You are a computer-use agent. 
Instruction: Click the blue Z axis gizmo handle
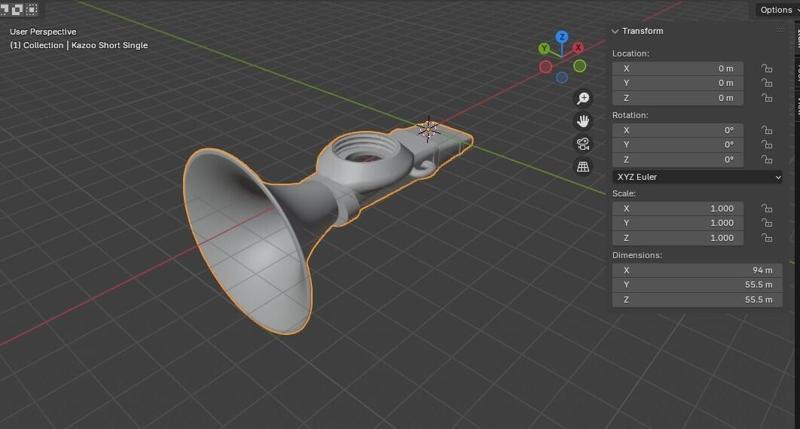pos(562,37)
